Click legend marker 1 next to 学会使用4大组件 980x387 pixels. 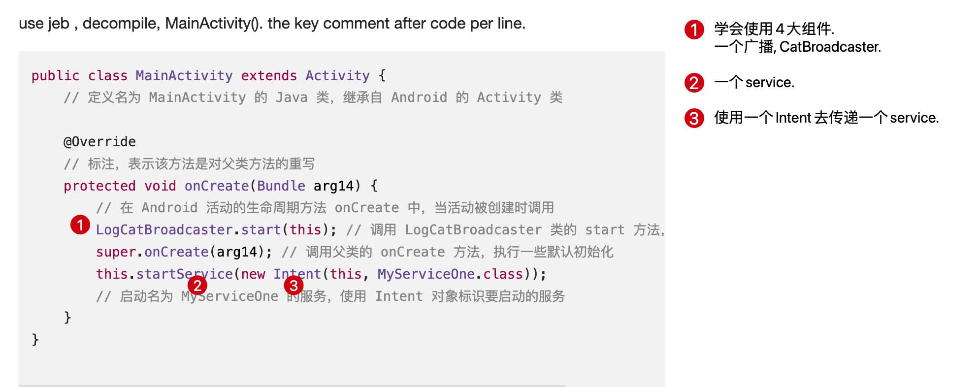(x=694, y=30)
